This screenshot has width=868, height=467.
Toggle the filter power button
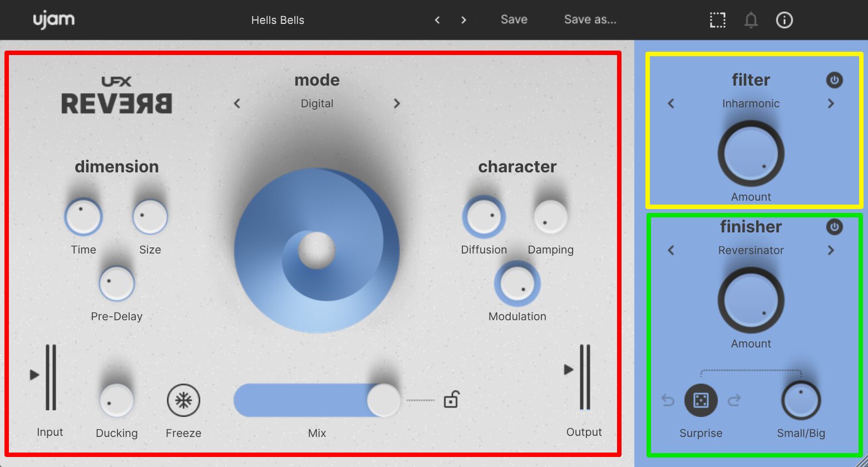835,80
